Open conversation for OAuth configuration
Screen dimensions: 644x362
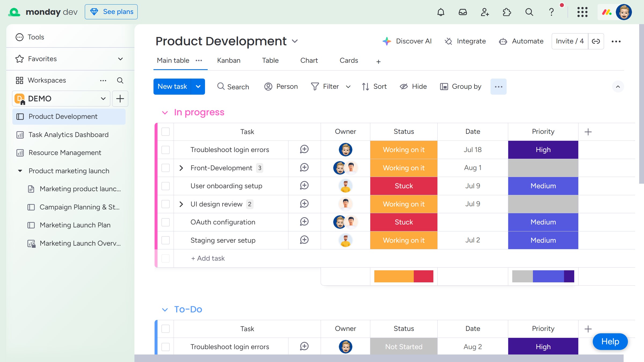coord(304,222)
